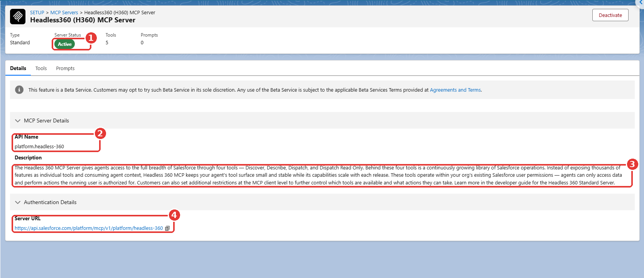The width and height of the screenshot is (644, 278).
Task: Collapse the Authentication Details section
Action: click(x=18, y=202)
